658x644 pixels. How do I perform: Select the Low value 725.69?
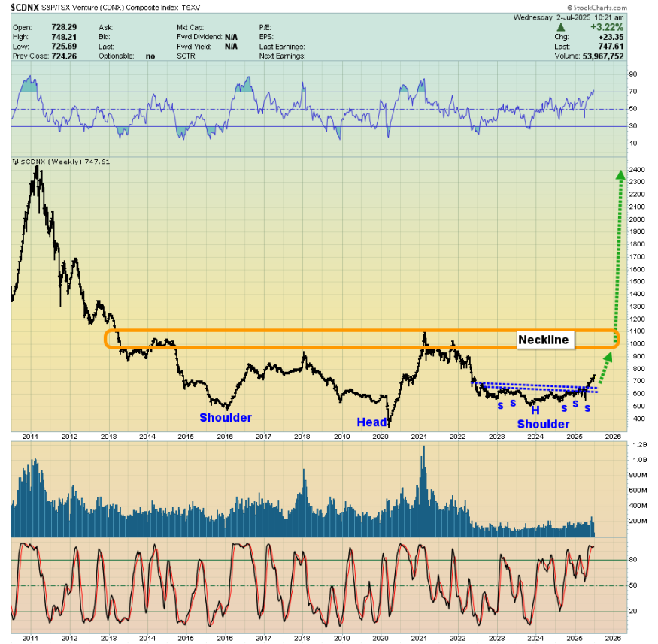pos(64,47)
